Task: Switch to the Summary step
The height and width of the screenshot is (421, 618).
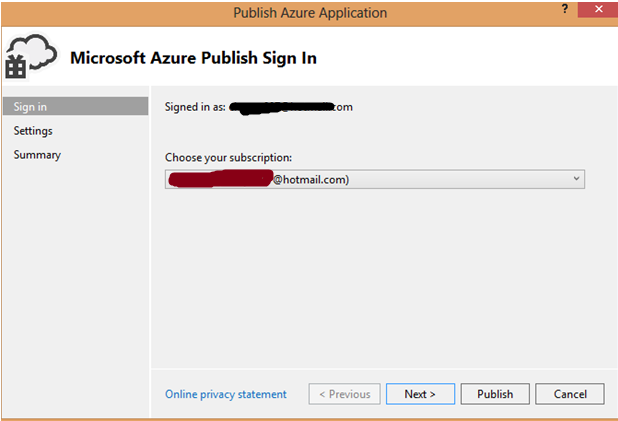Action: 38,155
